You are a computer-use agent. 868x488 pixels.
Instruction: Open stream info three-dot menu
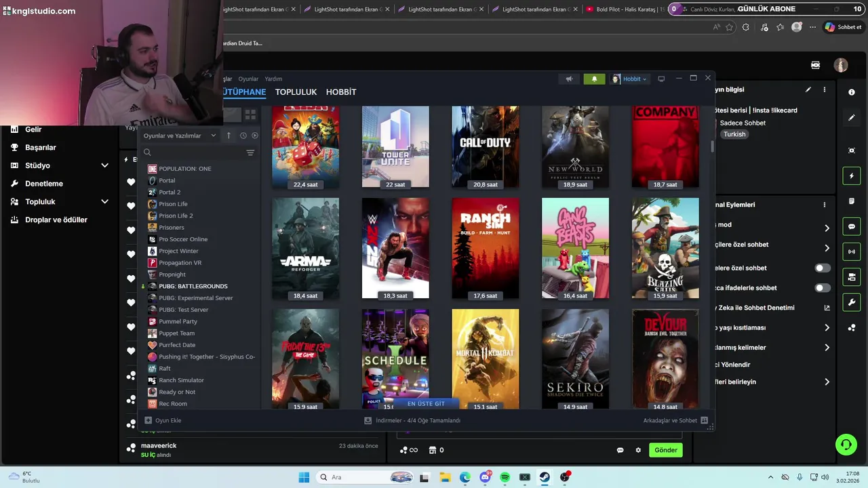click(x=825, y=89)
